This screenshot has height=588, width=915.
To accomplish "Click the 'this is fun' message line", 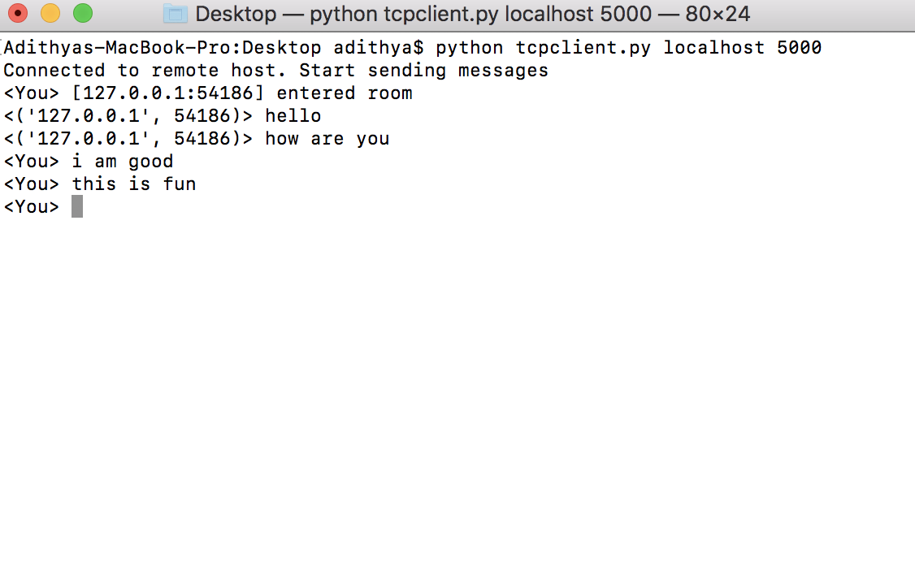I will (134, 184).
